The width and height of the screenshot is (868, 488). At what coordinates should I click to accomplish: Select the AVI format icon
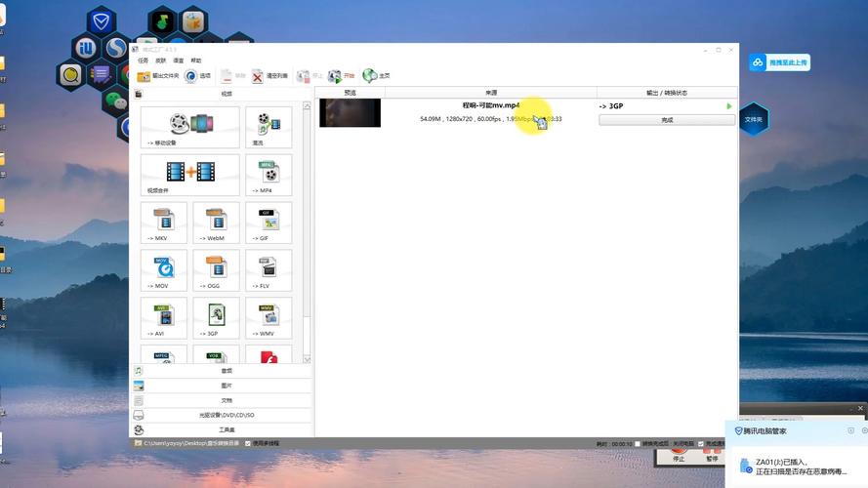pos(163,317)
